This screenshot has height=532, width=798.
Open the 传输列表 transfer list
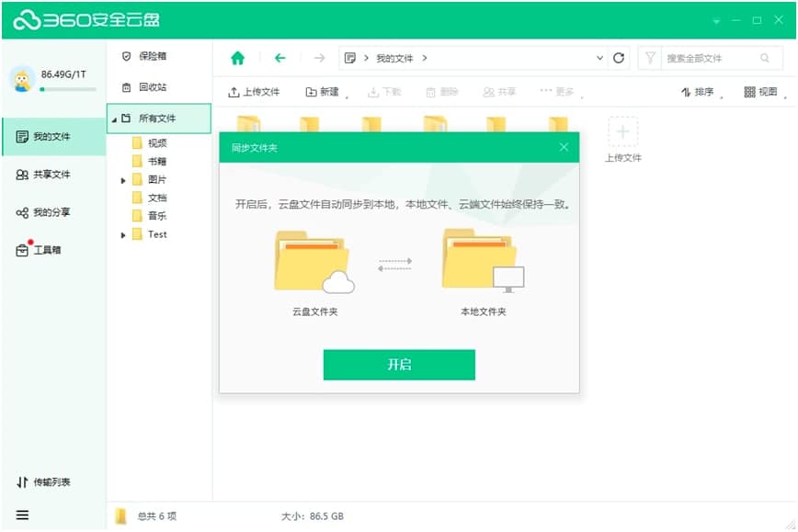click(44, 481)
